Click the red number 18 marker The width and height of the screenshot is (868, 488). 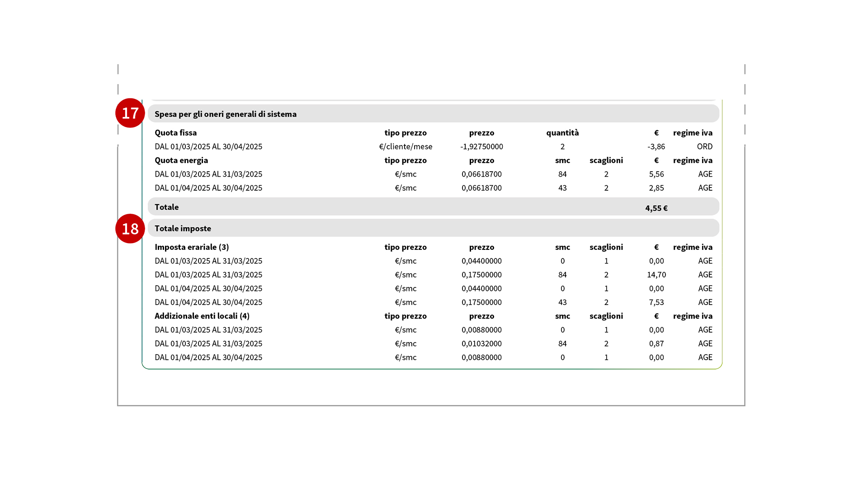point(130,229)
